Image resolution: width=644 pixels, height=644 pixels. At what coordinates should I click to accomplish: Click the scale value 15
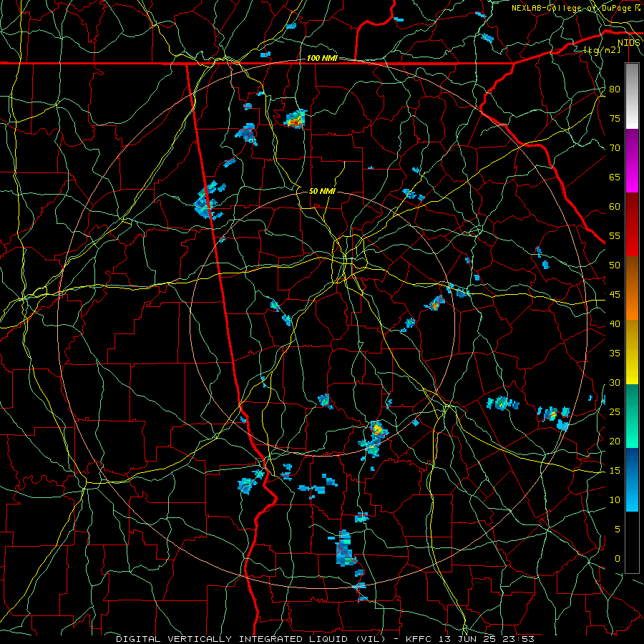point(615,471)
